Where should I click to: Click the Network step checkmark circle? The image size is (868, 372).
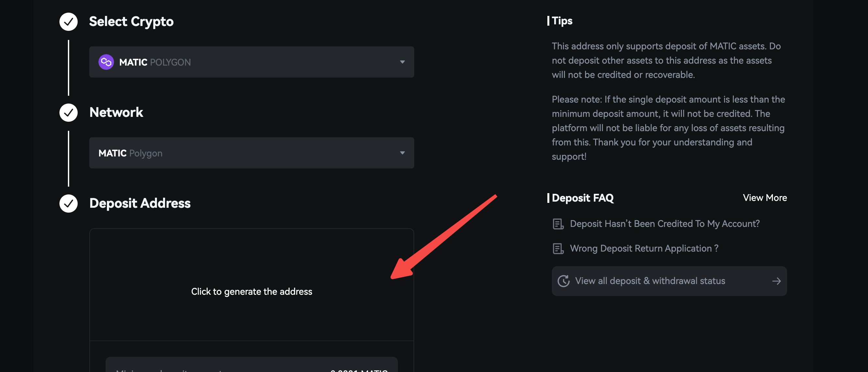(x=69, y=112)
